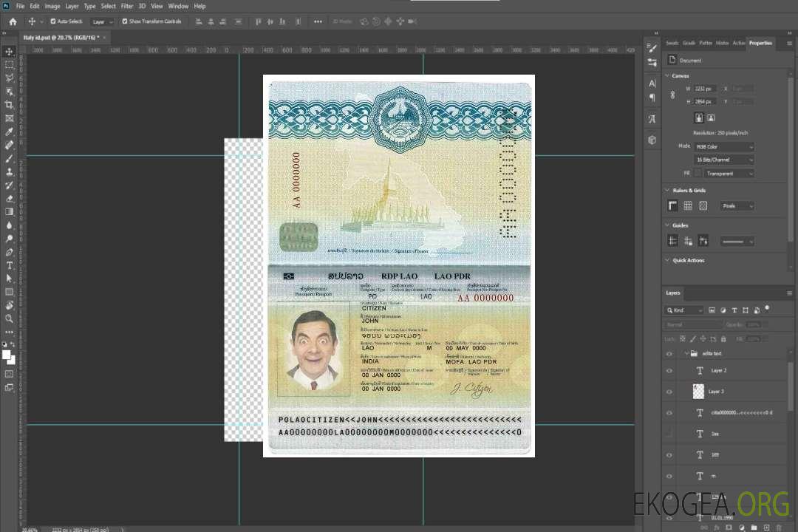Image resolution: width=798 pixels, height=532 pixels.
Task: Select the Rectangle shape tool
Action: (x=9, y=292)
